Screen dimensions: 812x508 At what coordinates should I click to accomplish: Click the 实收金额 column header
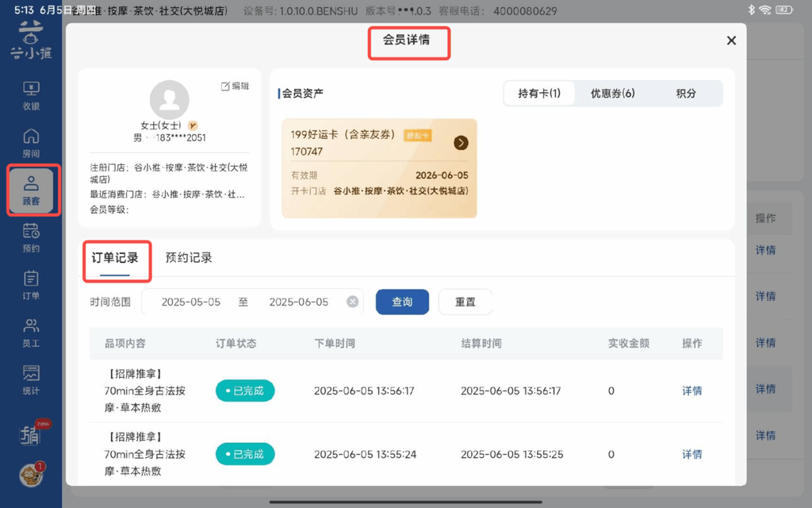tap(628, 343)
